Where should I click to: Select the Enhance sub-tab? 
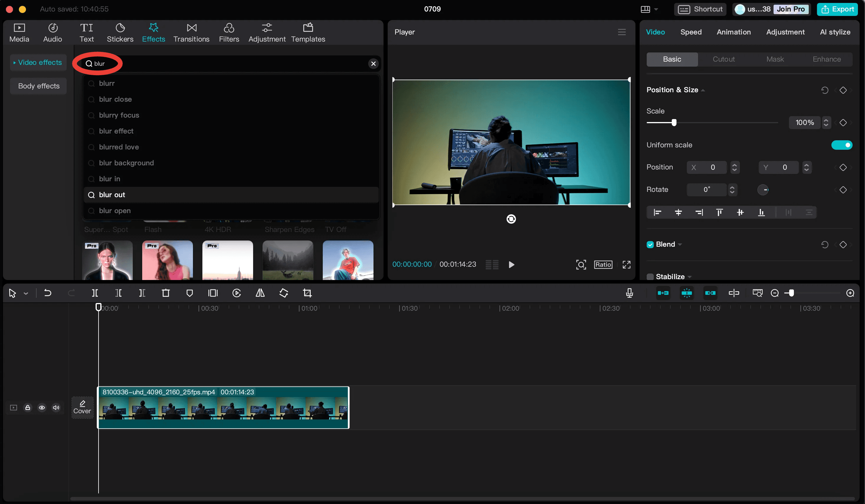pyautogui.click(x=827, y=59)
